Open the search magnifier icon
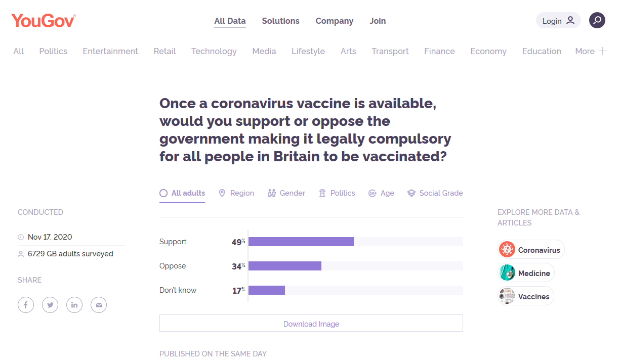620x364 pixels. click(x=597, y=20)
